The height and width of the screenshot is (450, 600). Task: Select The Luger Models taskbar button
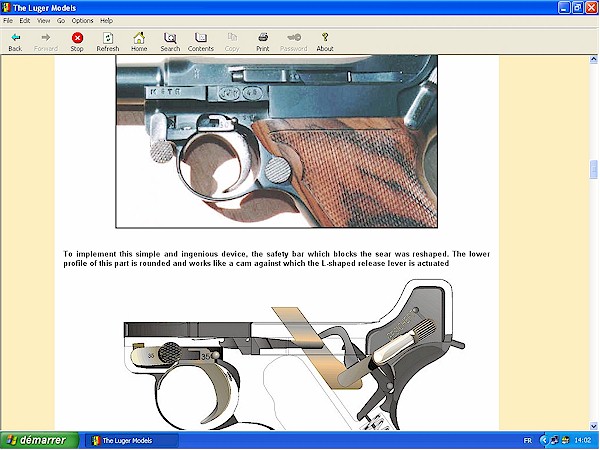131,440
